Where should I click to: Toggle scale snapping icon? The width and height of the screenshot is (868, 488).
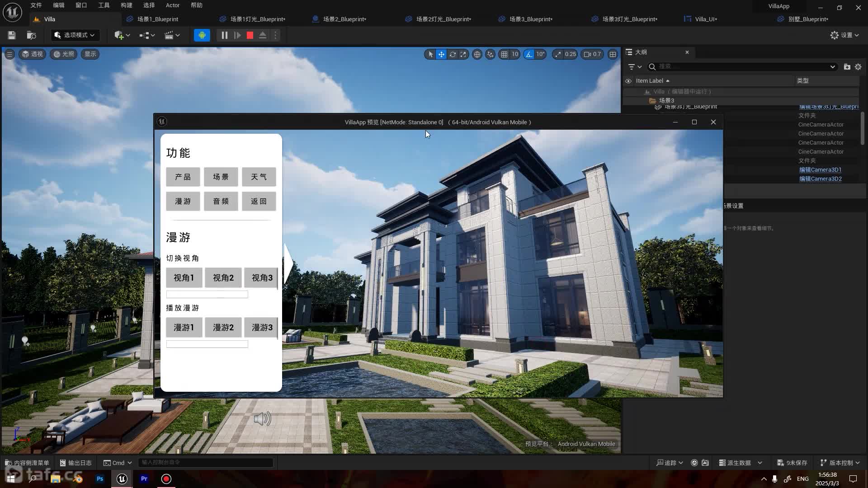(558, 54)
